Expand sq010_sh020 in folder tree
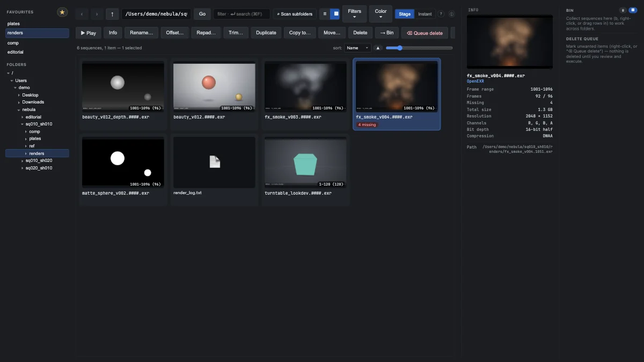Screen dimensions: 644x362 coord(22,160)
